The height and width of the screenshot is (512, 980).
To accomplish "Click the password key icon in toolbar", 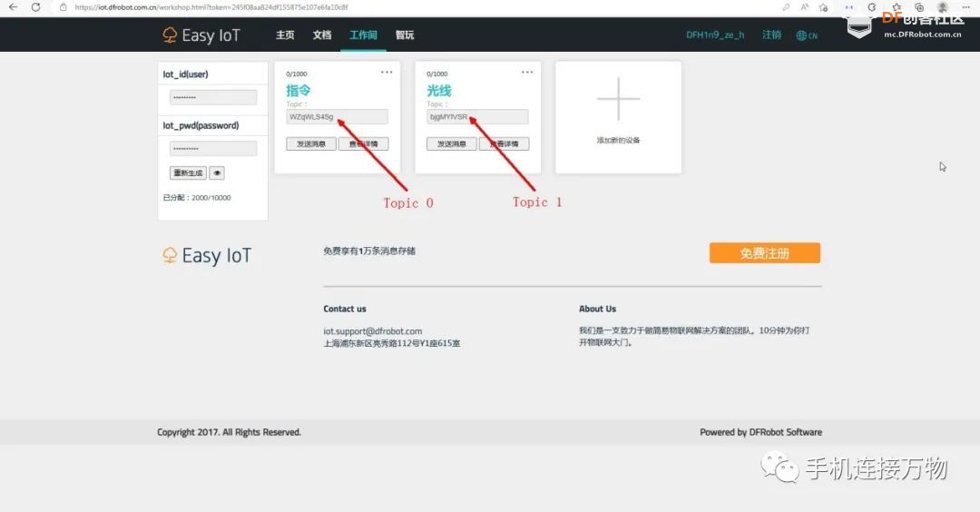I will pos(786,7).
